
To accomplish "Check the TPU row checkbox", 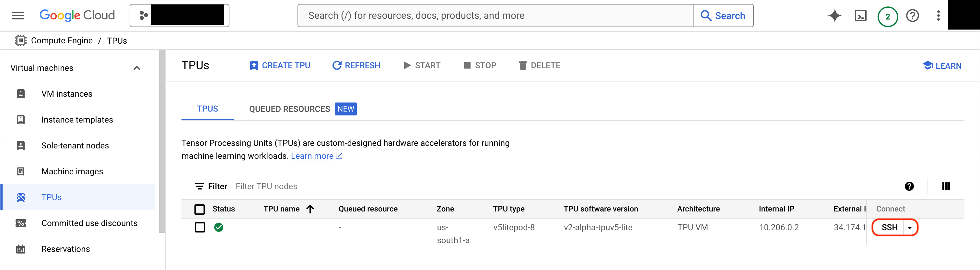I will pyautogui.click(x=200, y=227).
